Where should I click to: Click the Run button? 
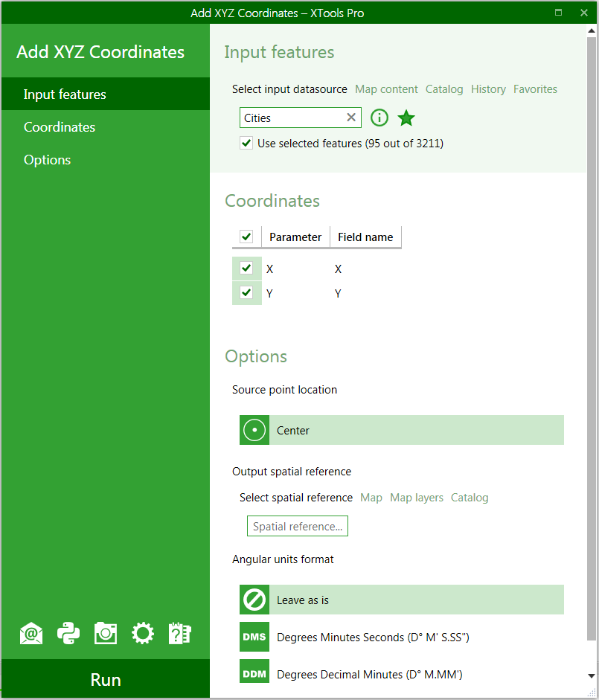pos(106,679)
